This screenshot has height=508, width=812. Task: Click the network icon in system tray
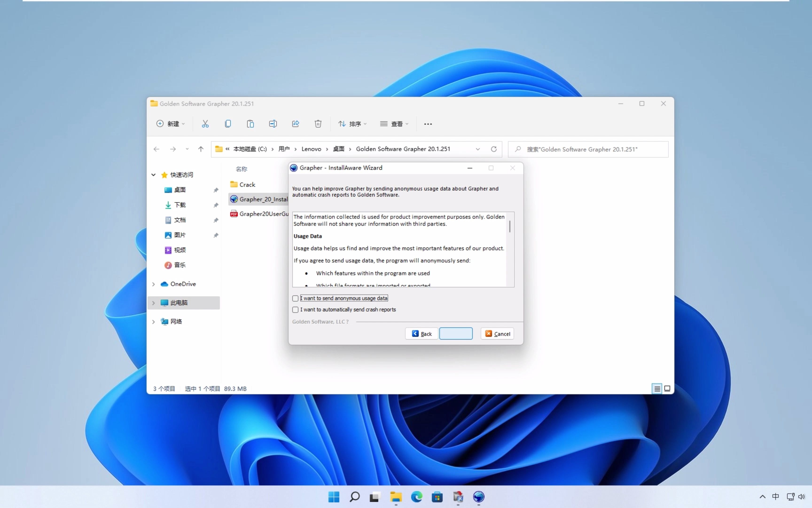pos(791,496)
